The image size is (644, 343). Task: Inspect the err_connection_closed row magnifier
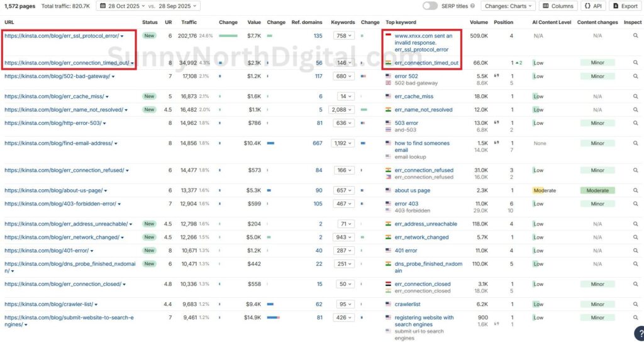635,285
